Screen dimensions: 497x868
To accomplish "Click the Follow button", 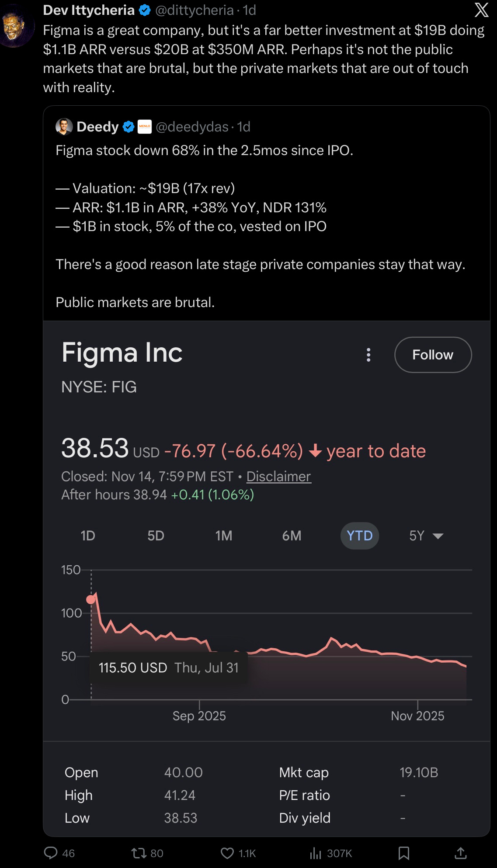I will pos(433,355).
